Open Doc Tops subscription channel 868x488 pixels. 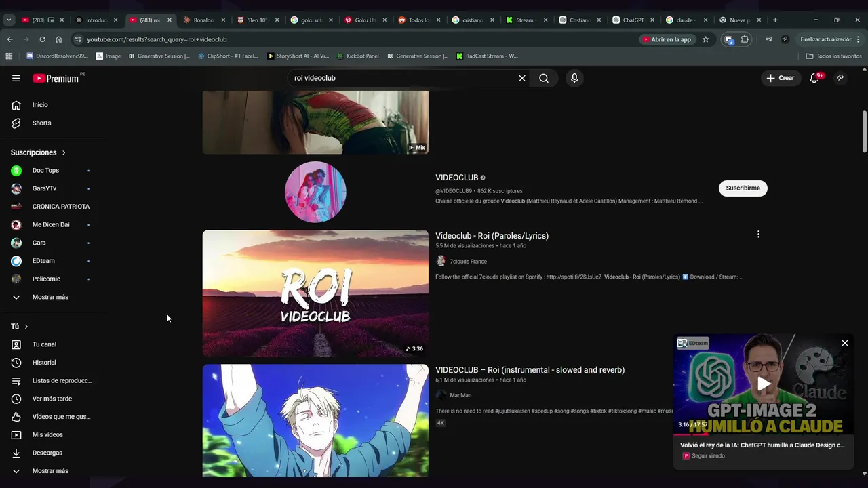pyautogui.click(x=52, y=170)
